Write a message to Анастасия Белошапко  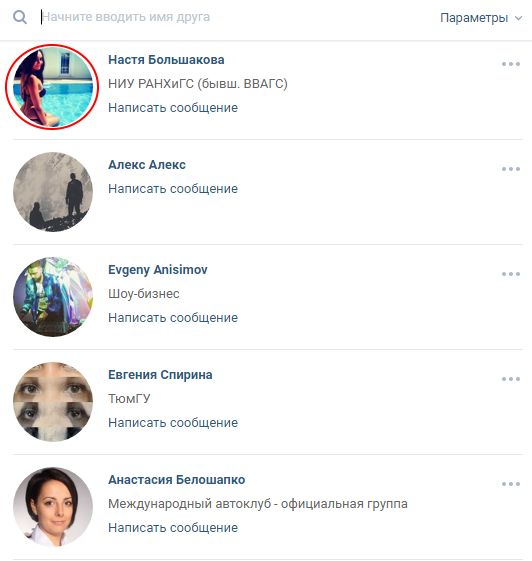click(173, 527)
